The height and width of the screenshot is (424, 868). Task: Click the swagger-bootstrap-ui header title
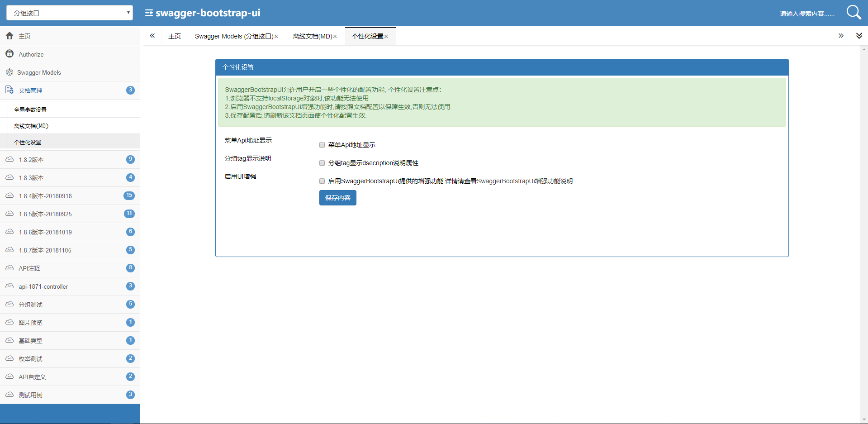pyautogui.click(x=208, y=13)
